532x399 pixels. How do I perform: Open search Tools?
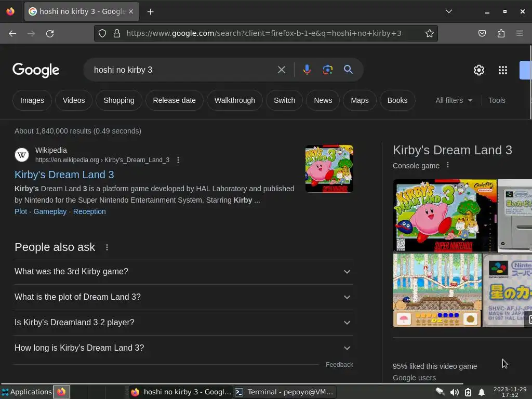click(497, 100)
